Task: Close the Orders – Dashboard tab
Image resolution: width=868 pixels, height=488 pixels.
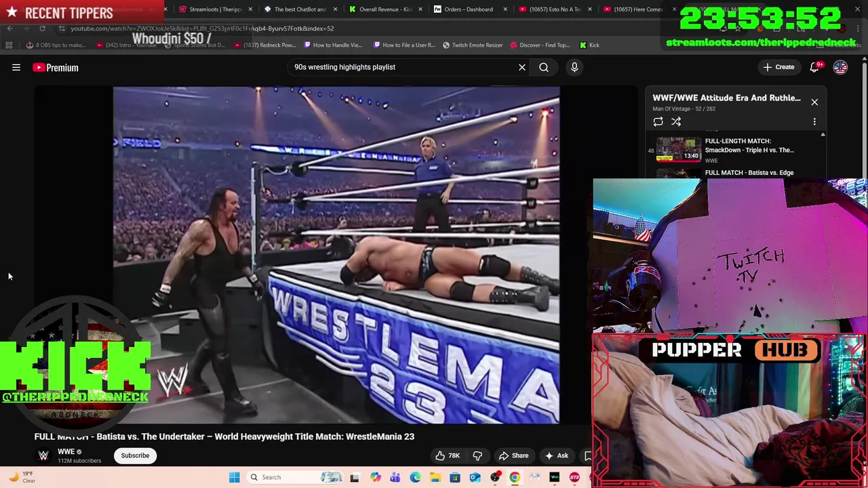Action: click(x=505, y=9)
